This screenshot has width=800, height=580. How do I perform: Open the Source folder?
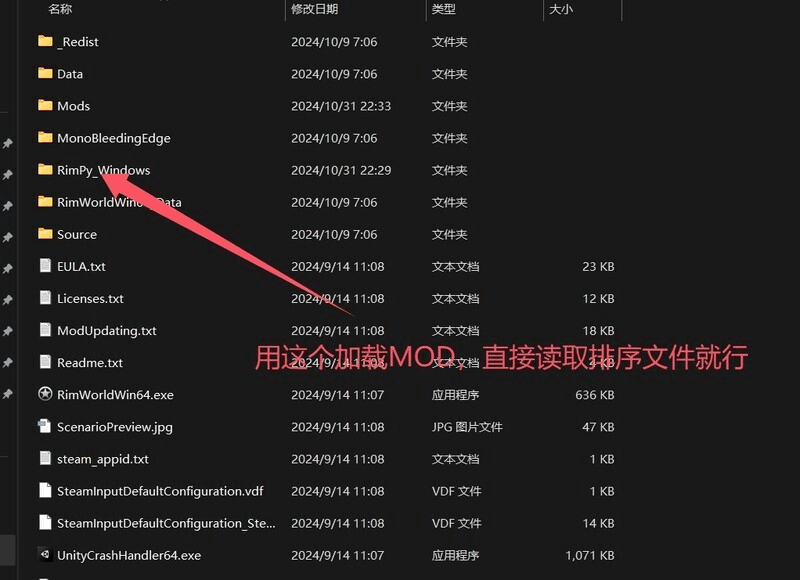coord(72,234)
